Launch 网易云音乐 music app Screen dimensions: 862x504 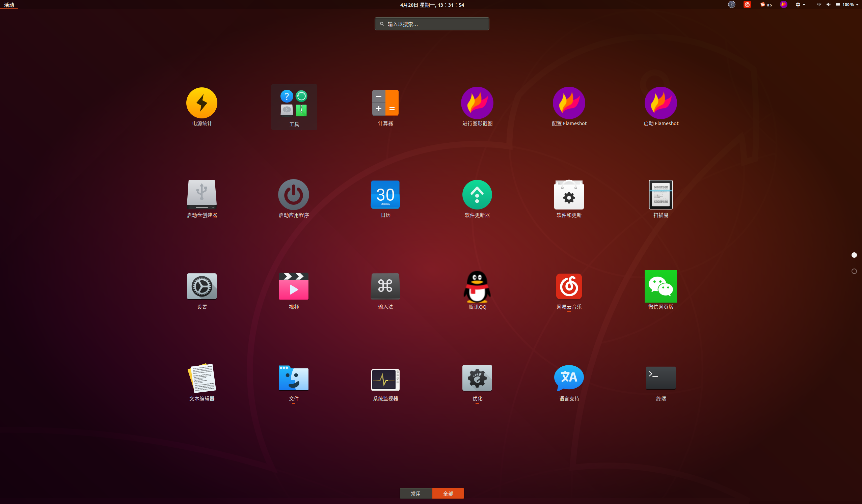pos(568,286)
